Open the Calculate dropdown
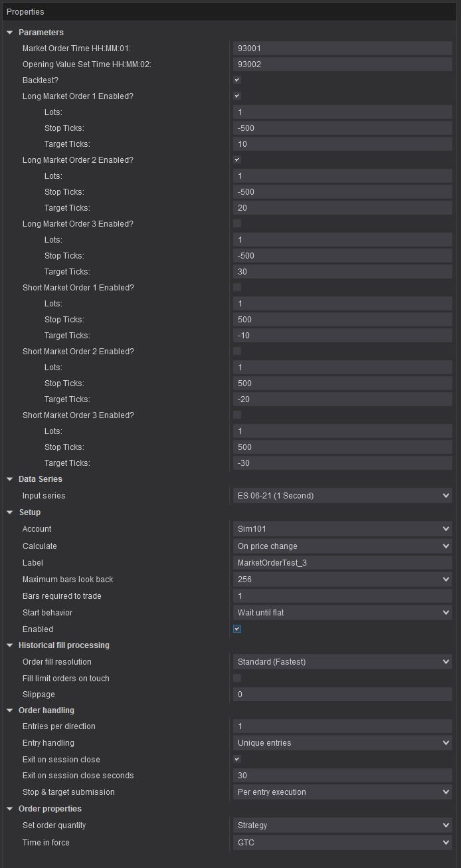 pos(342,546)
